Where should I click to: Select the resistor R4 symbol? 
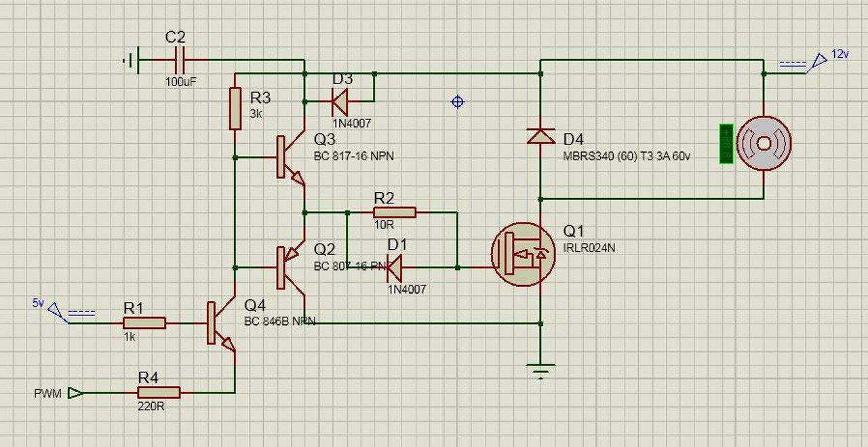tap(159, 392)
